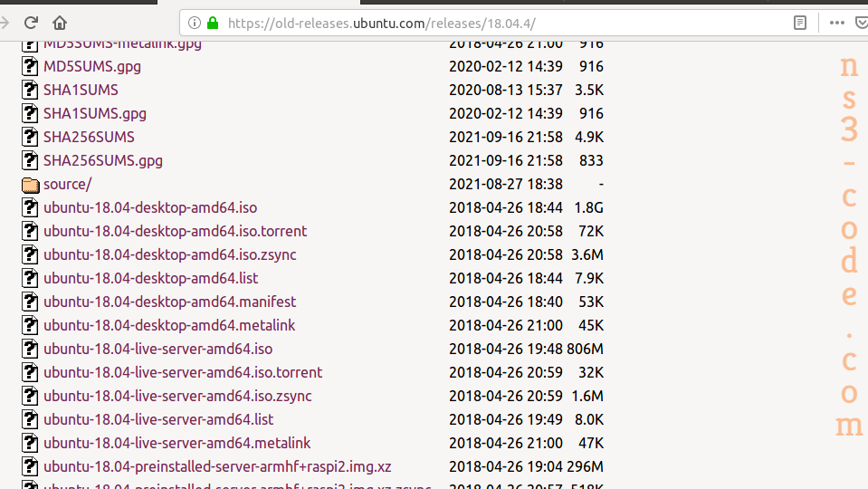Click the icon beside desktop-amd64.metalink
868x489 pixels.
30,325
